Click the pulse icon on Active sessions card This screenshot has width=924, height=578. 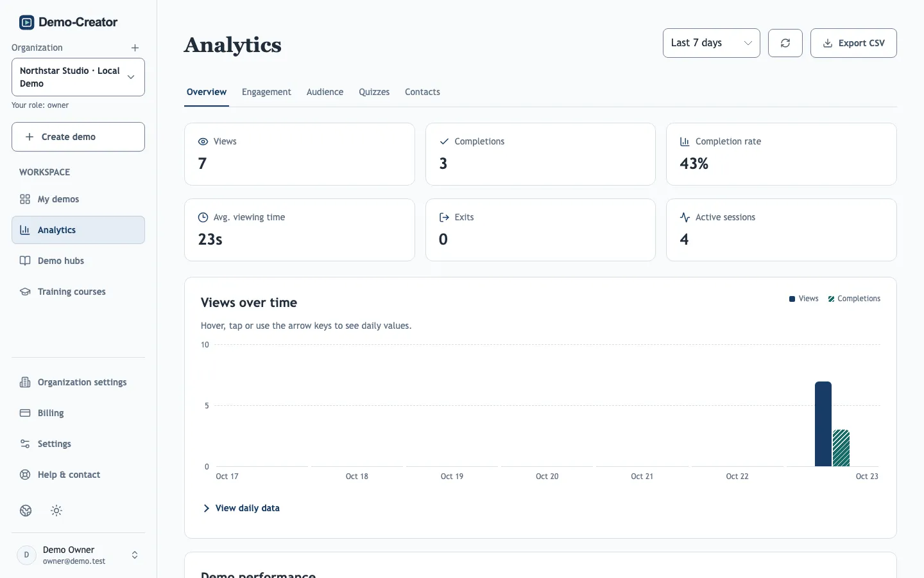coord(685,217)
